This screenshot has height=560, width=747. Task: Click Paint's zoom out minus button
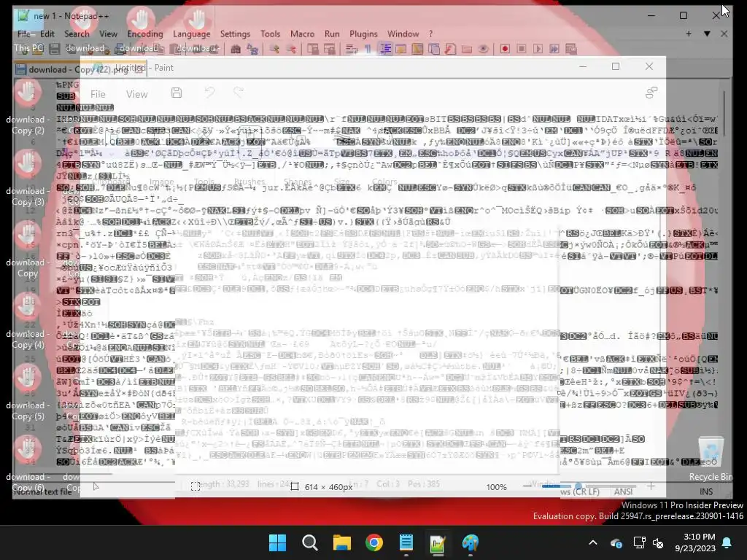[x=527, y=486]
